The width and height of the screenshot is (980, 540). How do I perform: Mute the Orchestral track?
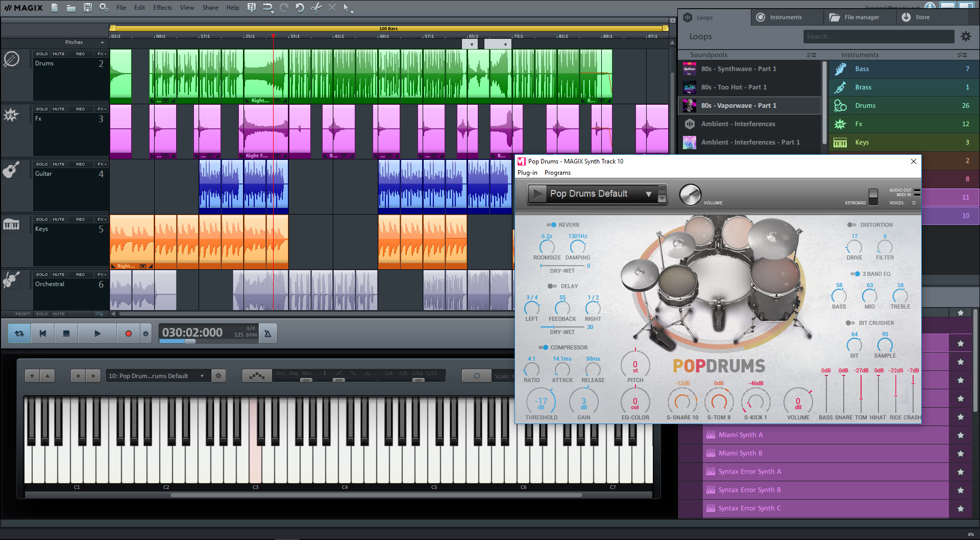pyautogui.click(x=58, y=274)
